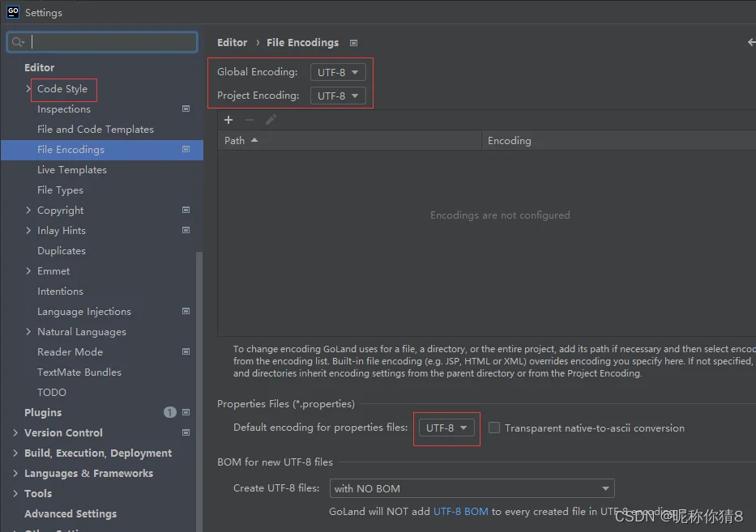Click the back arrow icon at top right
The height and width of the screenshot is (532, 756).
(751, 42)
